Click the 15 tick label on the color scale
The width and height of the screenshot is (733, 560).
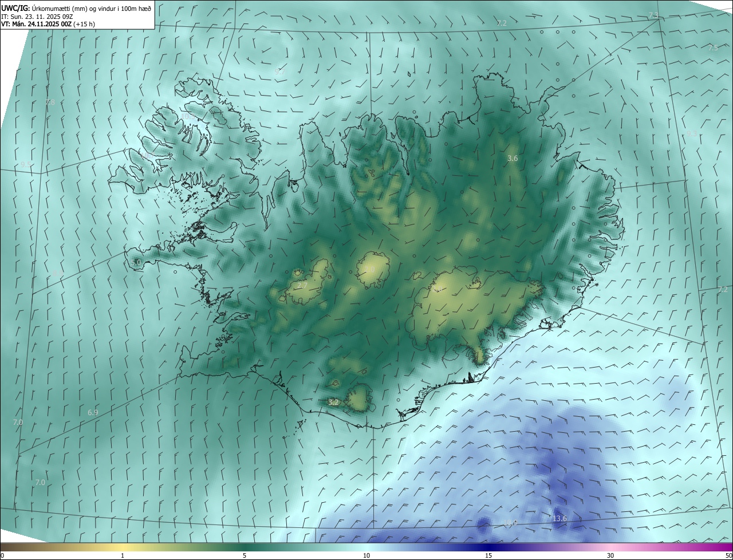click(488, 555)
